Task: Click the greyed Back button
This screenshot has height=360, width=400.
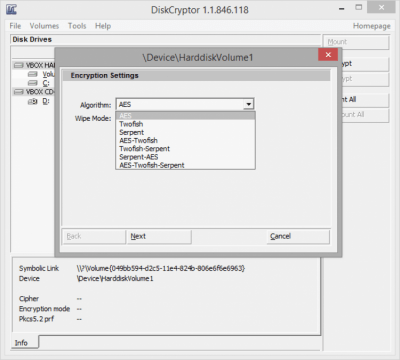Action: (94, 236)
